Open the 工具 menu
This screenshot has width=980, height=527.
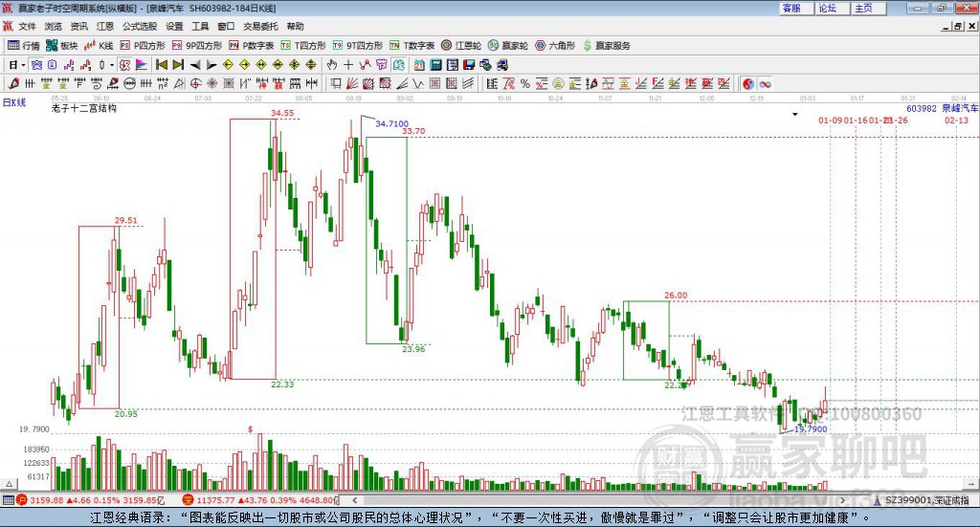pos(200,26)
